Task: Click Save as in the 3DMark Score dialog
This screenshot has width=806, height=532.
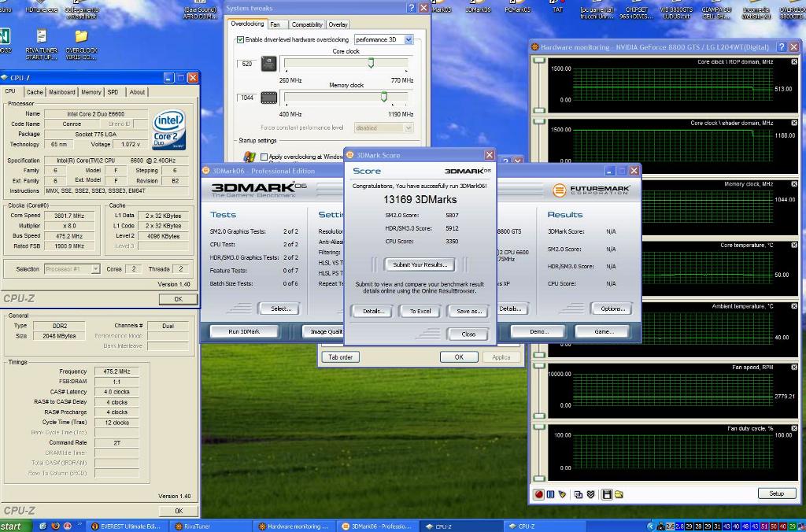Action: pos(468,311)
